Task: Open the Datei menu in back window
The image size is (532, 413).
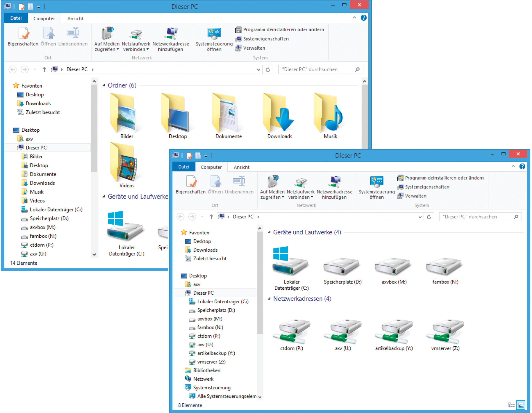Action: coord(16,18)
